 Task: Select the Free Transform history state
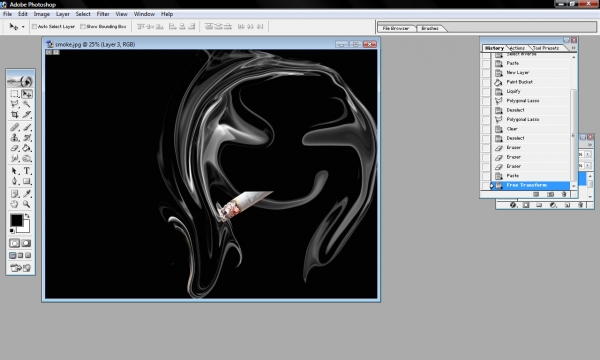point(530,185)
